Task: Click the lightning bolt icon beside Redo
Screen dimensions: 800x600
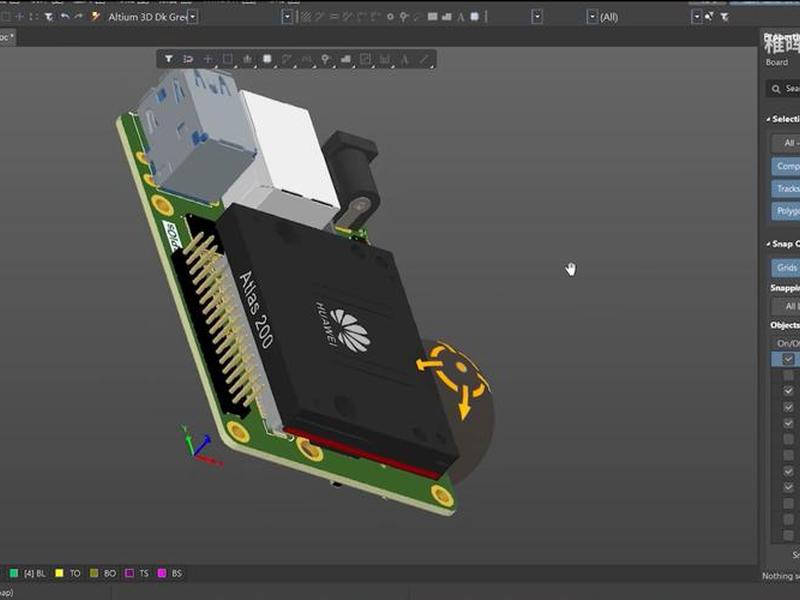Action: click(x=95, y=17)
